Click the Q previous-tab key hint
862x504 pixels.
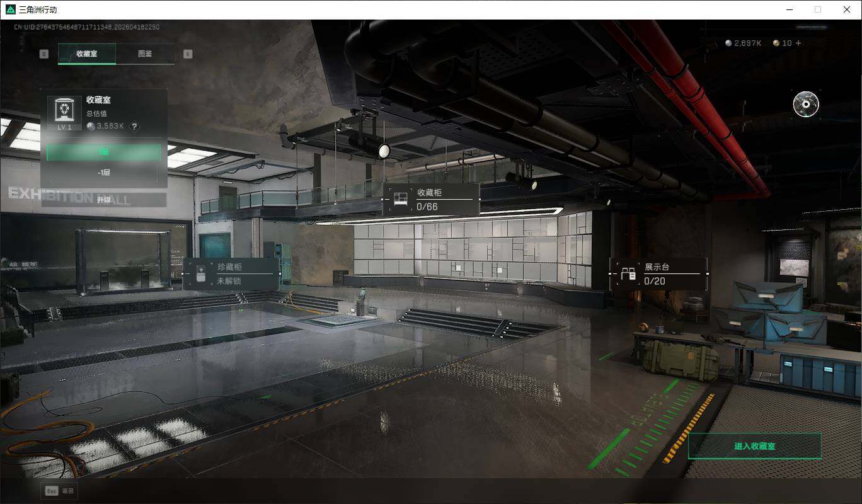tap(44, 54)
